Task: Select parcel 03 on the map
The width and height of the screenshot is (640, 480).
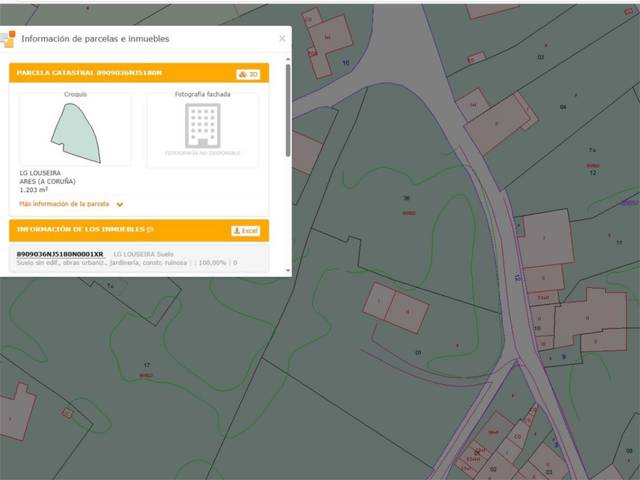Action: [540, 57]
